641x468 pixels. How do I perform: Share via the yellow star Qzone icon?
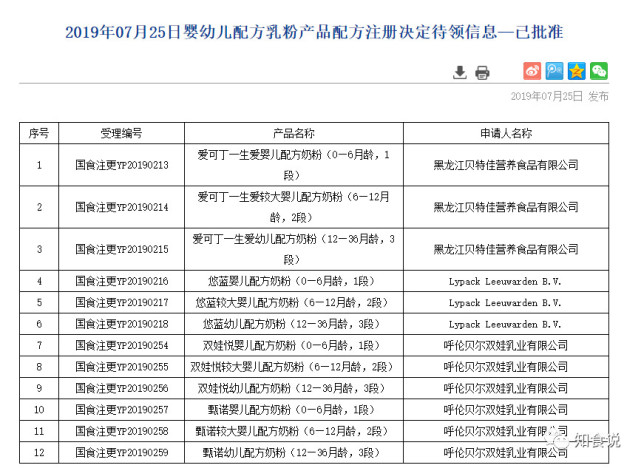(576, 71)
